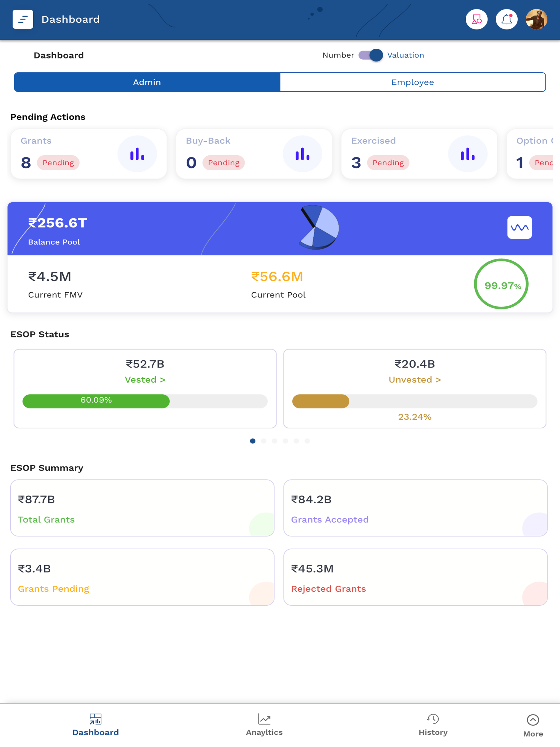The height and width of the screenshot is (747, 560).
Task: Open the user profile avatar
Action: (536, 19)
